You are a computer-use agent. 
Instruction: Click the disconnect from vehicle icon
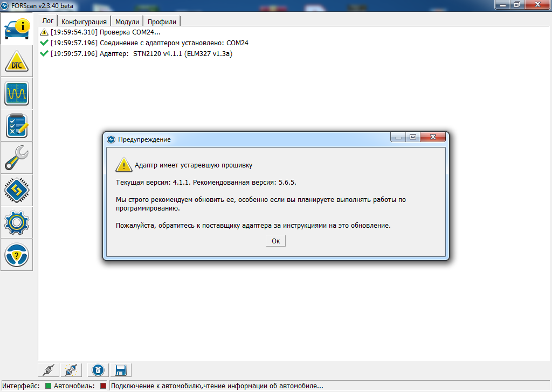(x=71, y=370)
